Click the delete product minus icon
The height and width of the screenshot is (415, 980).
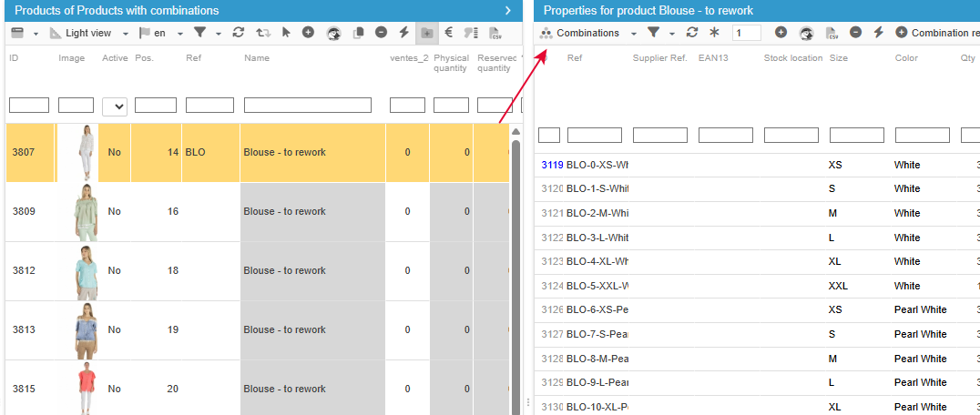[381, 33]
